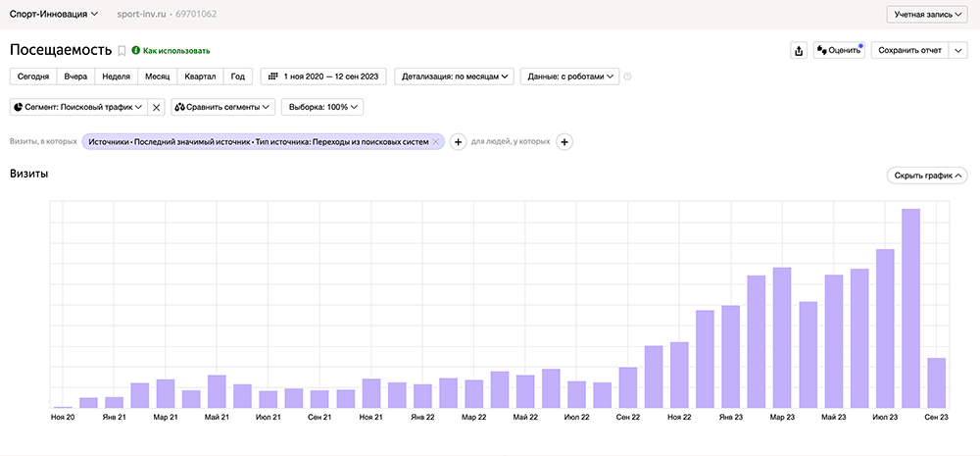Open the Оценить feedback button
This screenshot has width=980, height=456.
pyautogui.click(x=838, y=51)
